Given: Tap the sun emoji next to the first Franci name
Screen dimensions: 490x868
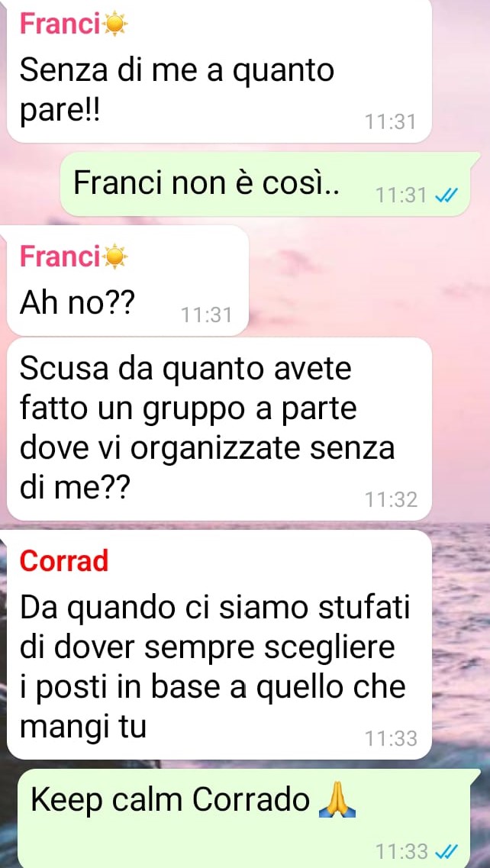Looking at the screenshot, I should (x=116, y=25).
